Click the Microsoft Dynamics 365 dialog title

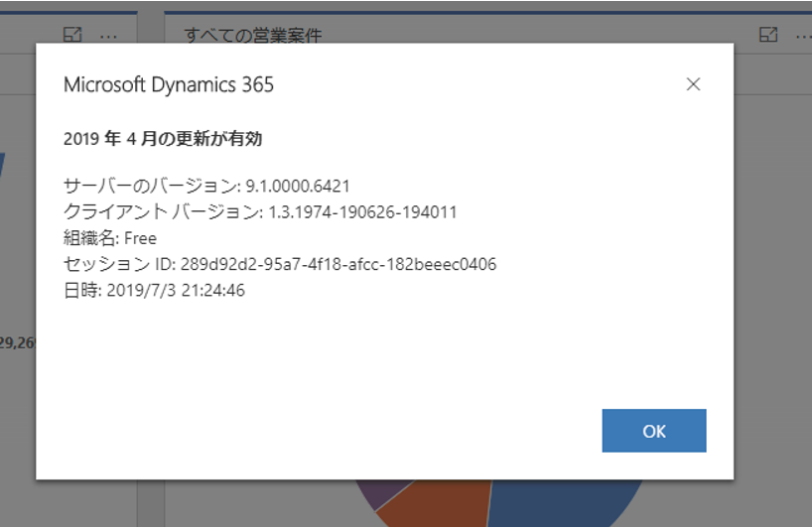(x=169, y=84)
